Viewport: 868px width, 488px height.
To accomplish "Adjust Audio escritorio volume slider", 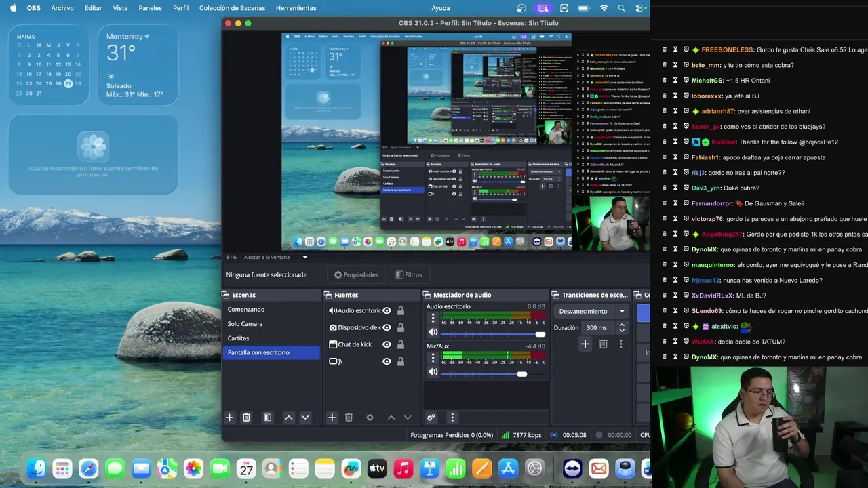I will pyautogui.click(x=493, y=333).
